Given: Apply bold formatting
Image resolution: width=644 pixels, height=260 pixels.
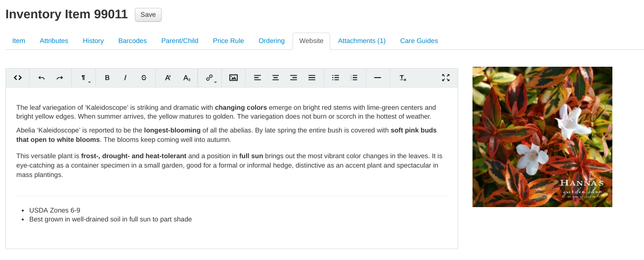Looking at the screenshot, I should click(x=107, y=78).
